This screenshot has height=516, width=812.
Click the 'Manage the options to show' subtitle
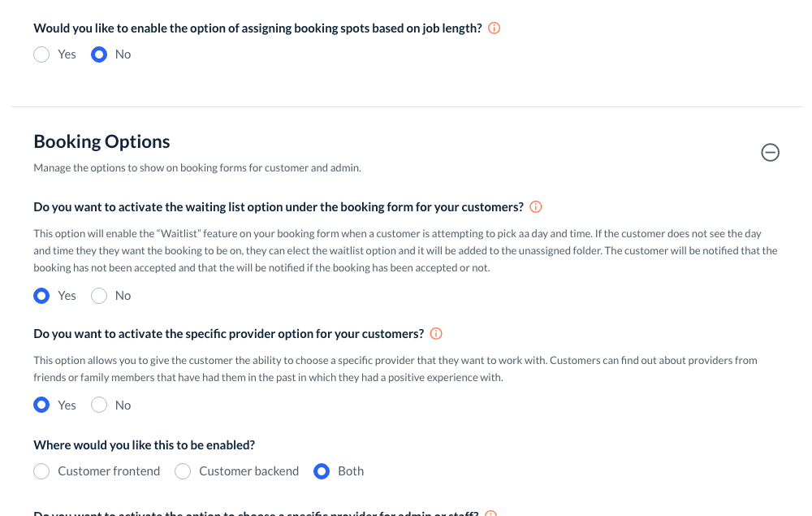tap(197, 168)
